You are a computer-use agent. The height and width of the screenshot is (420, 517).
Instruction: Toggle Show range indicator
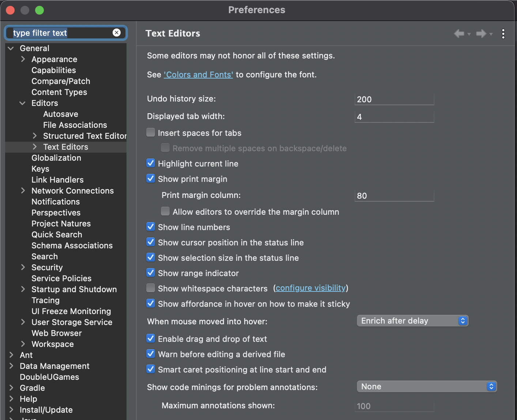click(151, 272)
